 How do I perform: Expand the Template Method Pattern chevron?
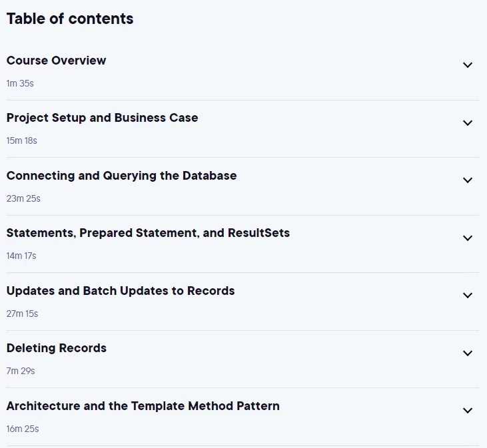click(x=468, y=411)
